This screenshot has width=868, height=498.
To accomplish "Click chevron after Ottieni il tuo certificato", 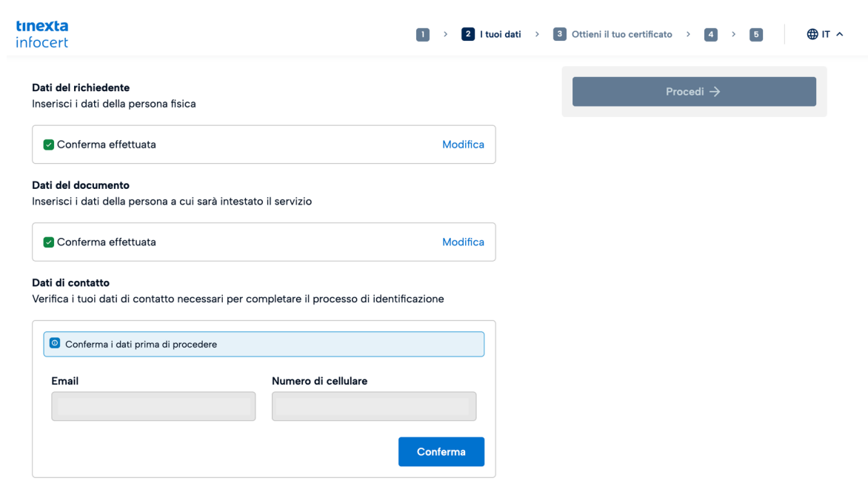I will coord(688,34).
